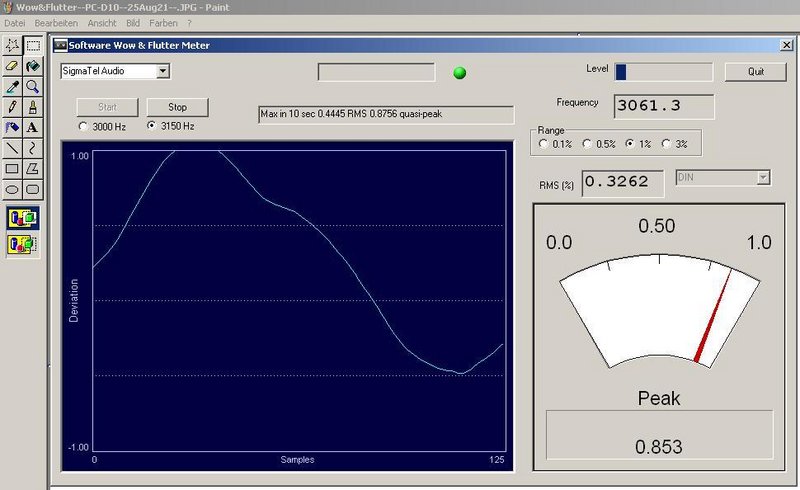Screen dimensions: 800x490
Task: Open the SigmaTel Audio device dropdown
Action: point(163,71)
